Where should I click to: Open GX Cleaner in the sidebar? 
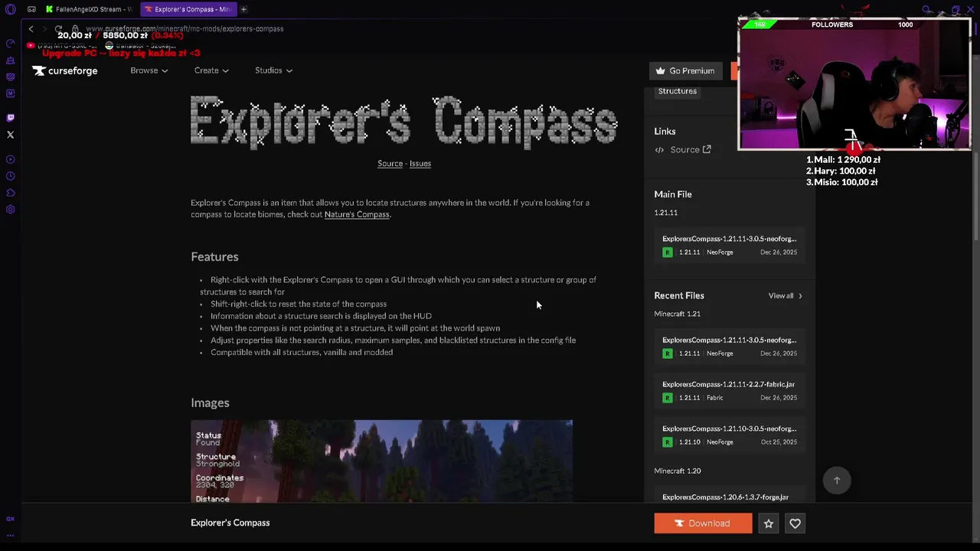coord(10,60)
